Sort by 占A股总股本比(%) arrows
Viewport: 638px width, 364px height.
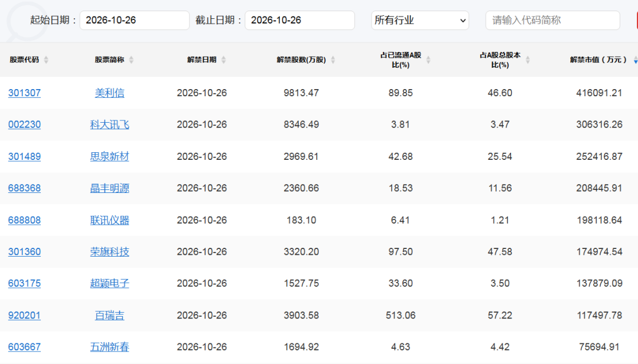click(x=528, y=60)
